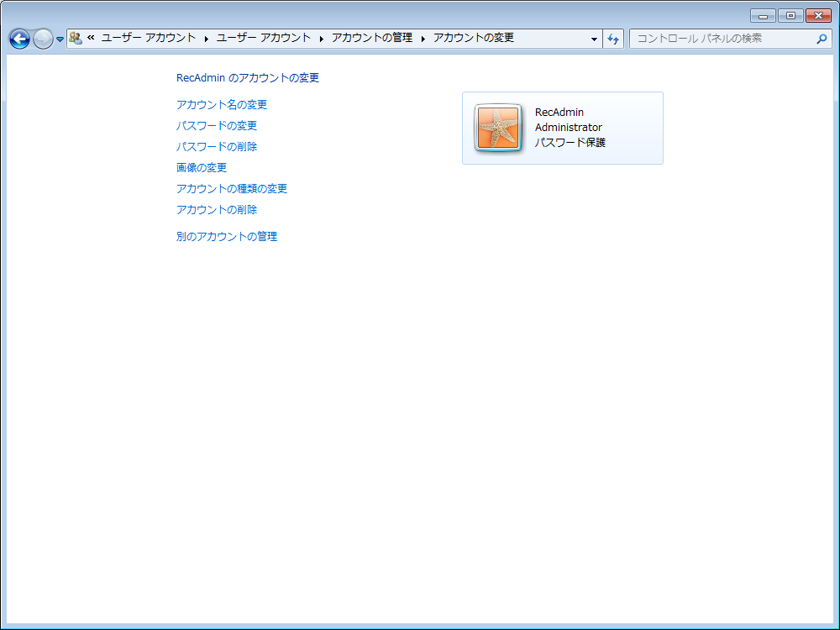The height and width of the screenshot is (630, 840).
Task: Open the address bar history dropdown arrow
Action: (x=594, y=39)
